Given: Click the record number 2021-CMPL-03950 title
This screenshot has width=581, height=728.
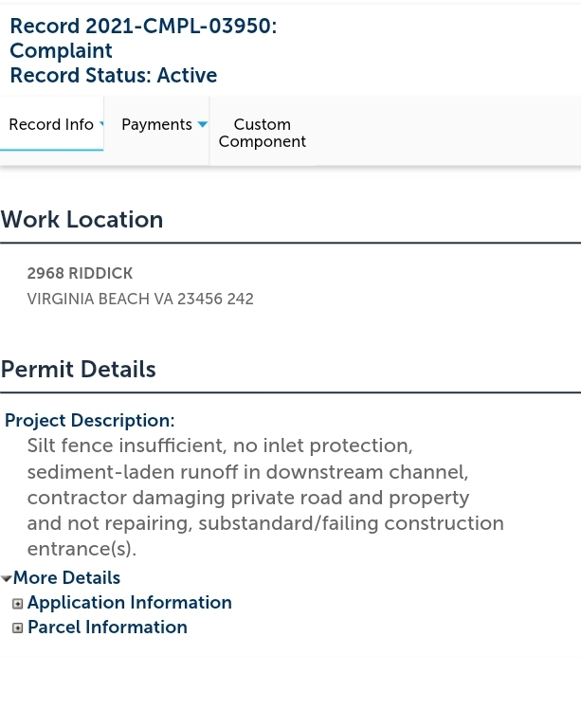Looking at the screenshot, I should [x=142, y=27].
